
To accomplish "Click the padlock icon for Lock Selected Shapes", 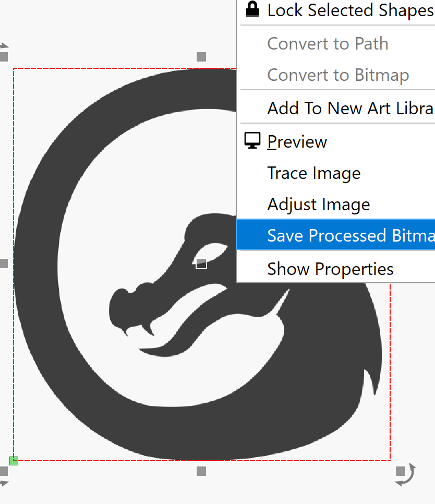I will [x=252, y=9].
